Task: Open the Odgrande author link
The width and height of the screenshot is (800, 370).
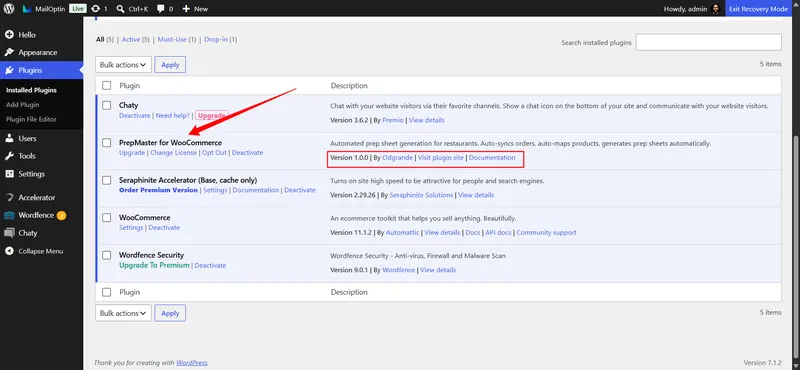Action: [x=397, y=158]
